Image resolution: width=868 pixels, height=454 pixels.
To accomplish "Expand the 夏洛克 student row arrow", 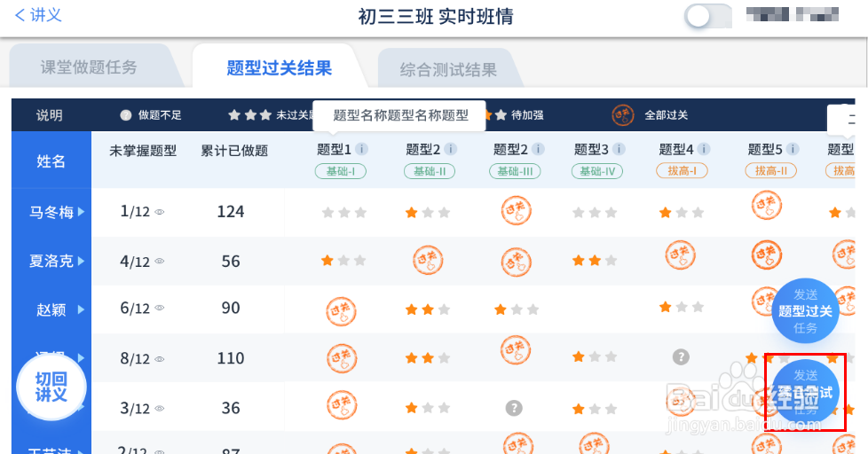I will pyautogui.click(x=82, y=261).
